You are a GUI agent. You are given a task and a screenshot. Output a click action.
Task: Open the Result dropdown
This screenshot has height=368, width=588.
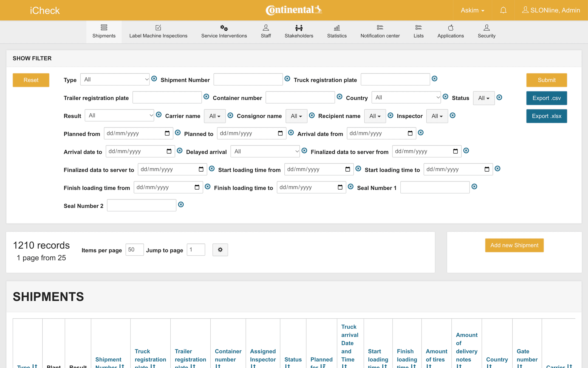click(119, 115)
